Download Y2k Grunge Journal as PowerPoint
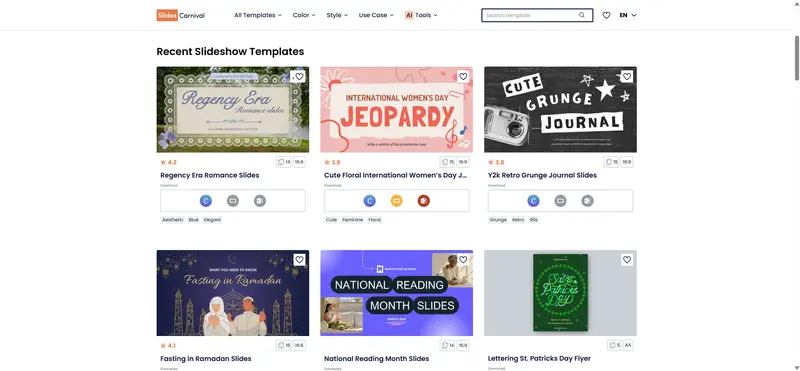This screenshot has width=800, height=371. click(x=587, y=201)
